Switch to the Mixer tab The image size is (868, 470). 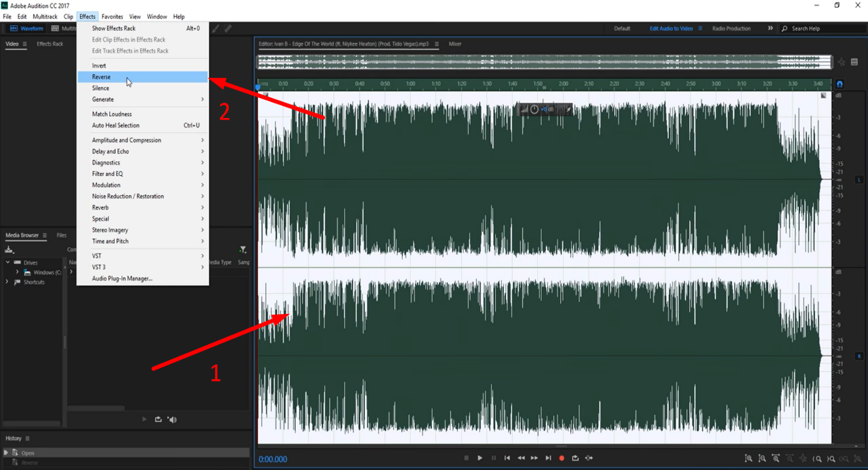tap(455, 43)
